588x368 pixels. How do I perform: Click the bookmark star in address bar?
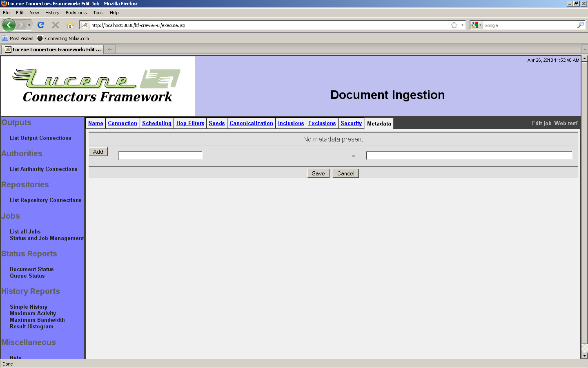click(x=454, y=25)
